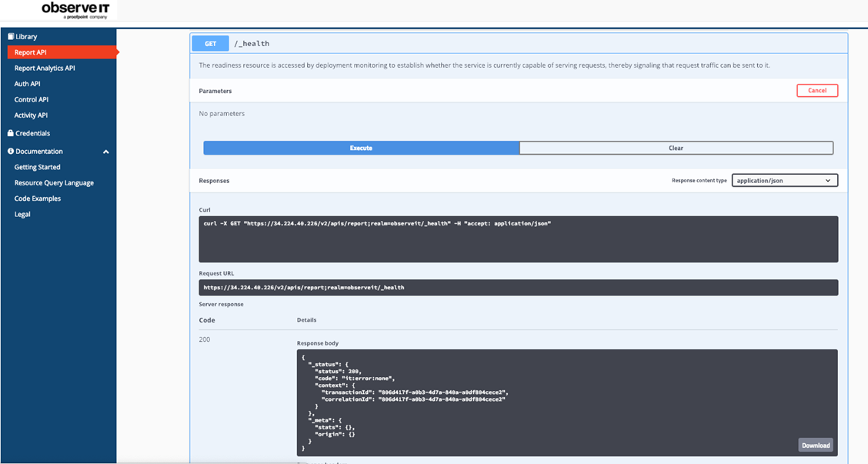Collapse the Documentation section chevron
The width and height of the screenshot is (868, 464).
pyautogui.click(x=106, y=152)
